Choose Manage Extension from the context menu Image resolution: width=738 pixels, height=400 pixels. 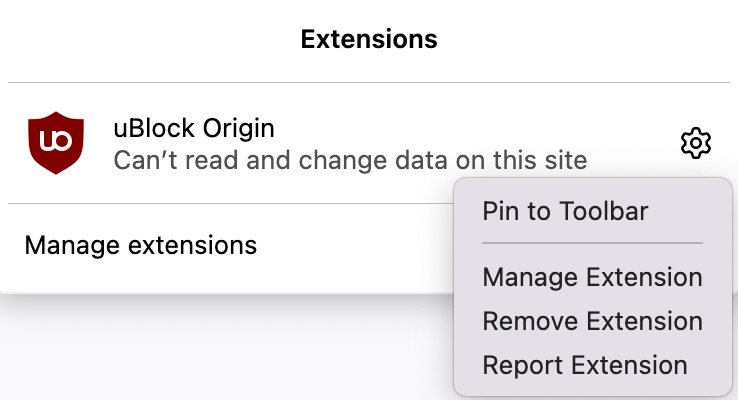point(592,277)
